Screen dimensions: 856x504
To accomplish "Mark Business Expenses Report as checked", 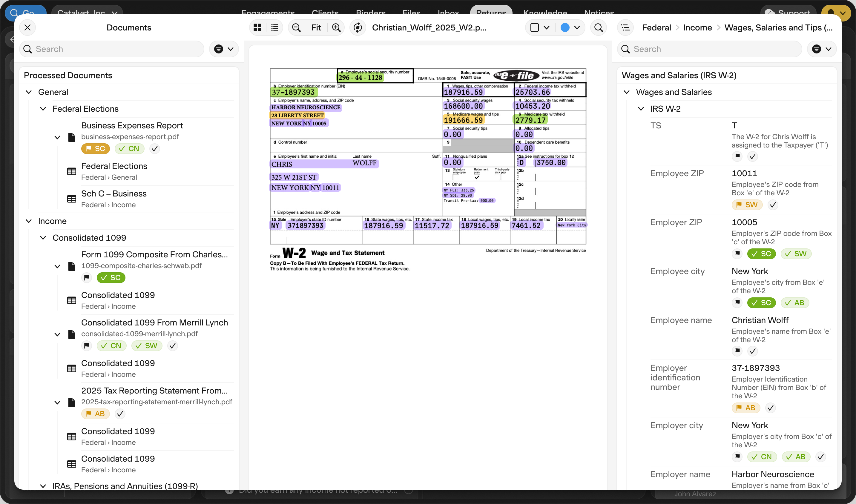I will coord(154,149).
